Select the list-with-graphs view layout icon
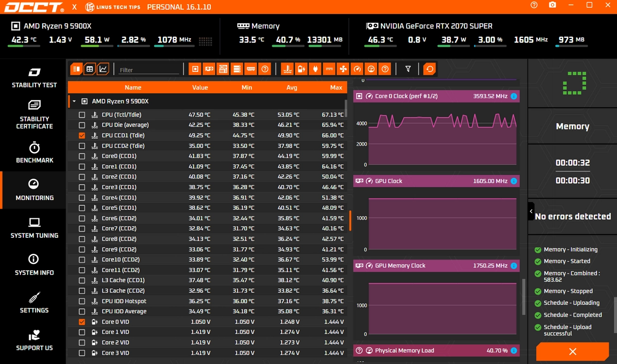Screen dimensions: 617x364 (76, 69)
